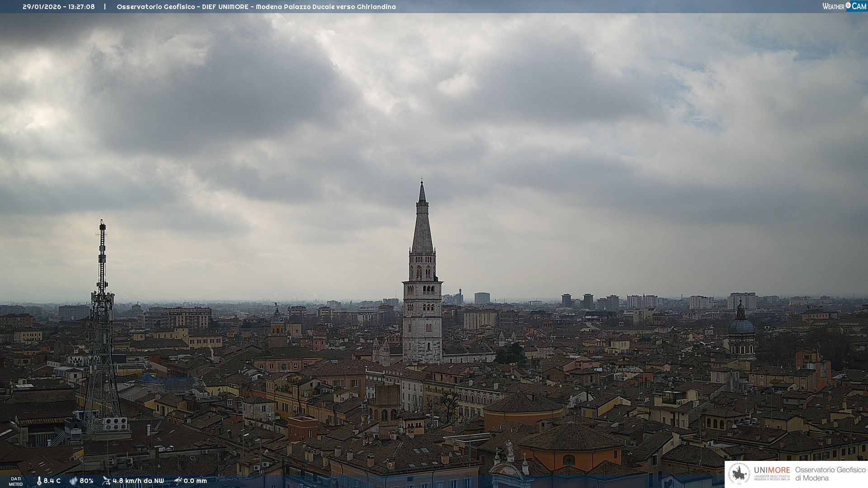Click the 0.0 mm rainfall value
This screenshot has height=488, width=868.
coord(195,481)
